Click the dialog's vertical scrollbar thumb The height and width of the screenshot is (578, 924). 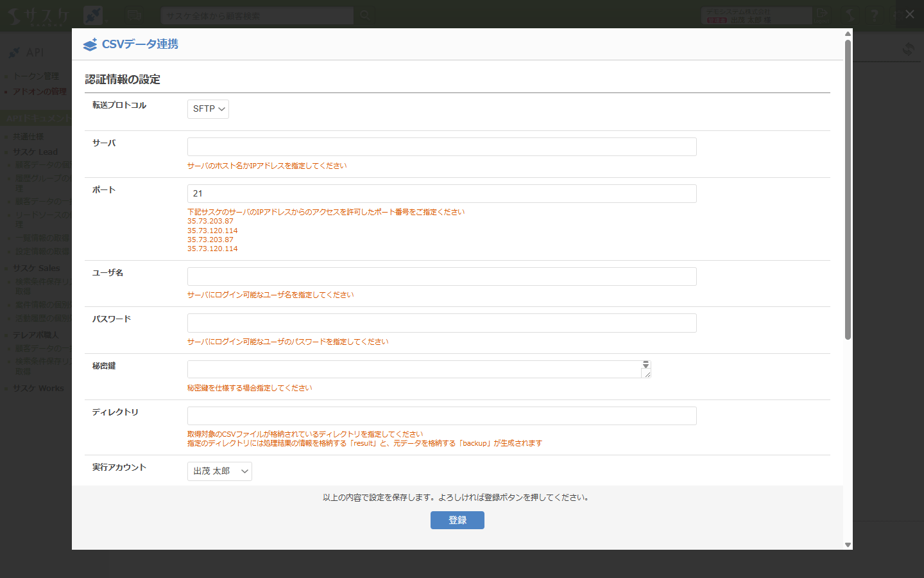click(848, 189)
